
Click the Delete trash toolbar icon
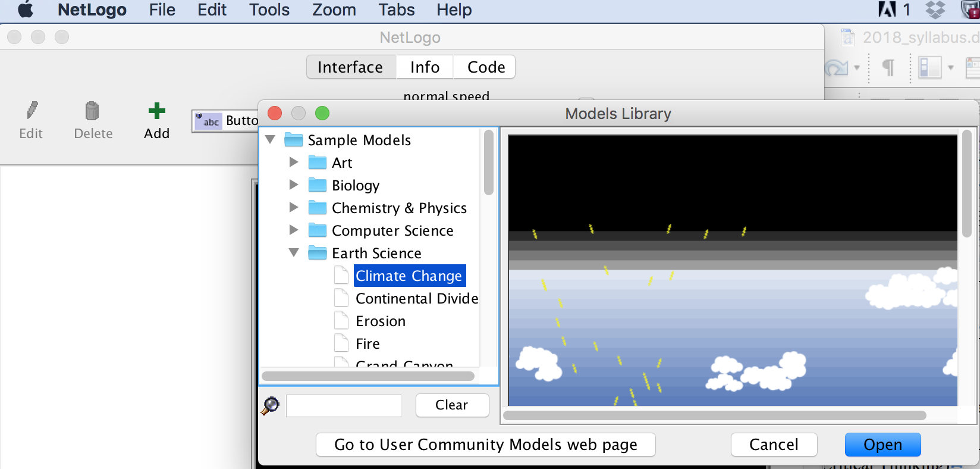pos(92,111)
